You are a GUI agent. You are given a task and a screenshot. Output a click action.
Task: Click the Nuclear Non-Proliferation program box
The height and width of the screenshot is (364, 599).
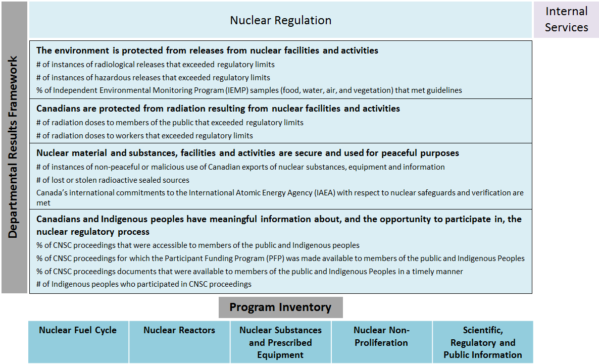click(382, 342)
